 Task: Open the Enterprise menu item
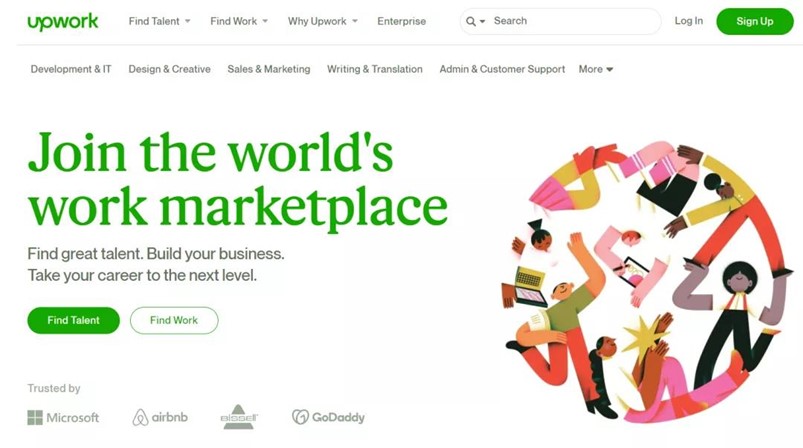point(402,22)
